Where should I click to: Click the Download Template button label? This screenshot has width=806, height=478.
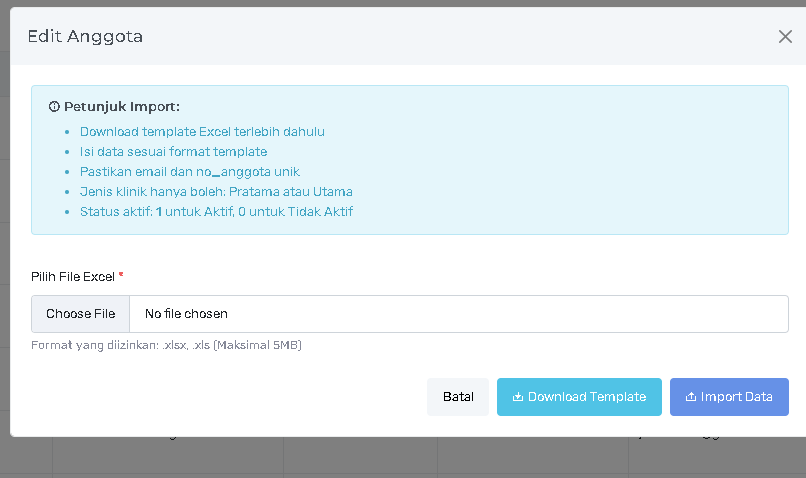[x=587, y=397]
